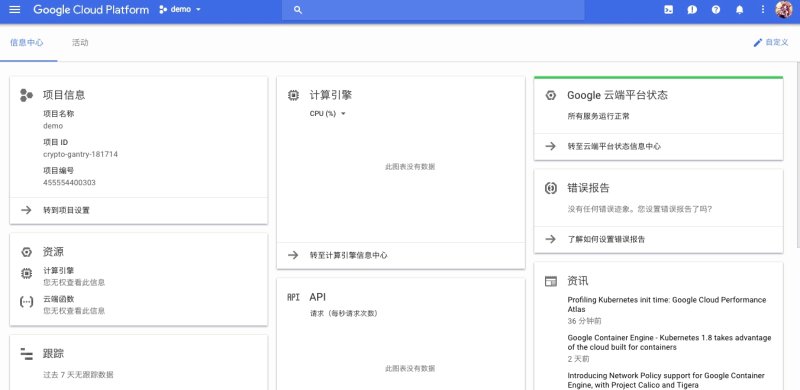This screenshot has height=390, width=800.
Task: Click the 跟踪 card trace icon
Action: (x=27, y=353)
